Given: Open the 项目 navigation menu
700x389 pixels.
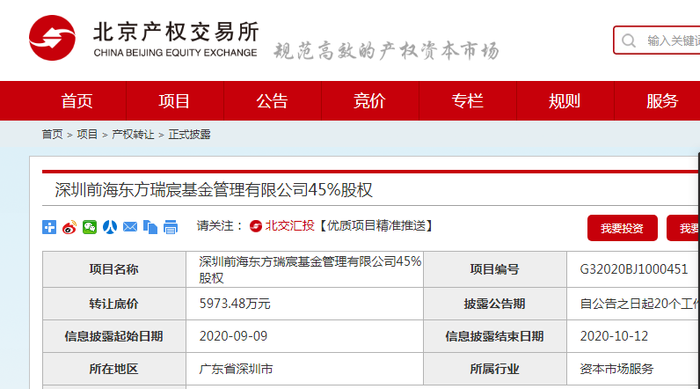Looking at the screenshot, I should pos(175,101).
